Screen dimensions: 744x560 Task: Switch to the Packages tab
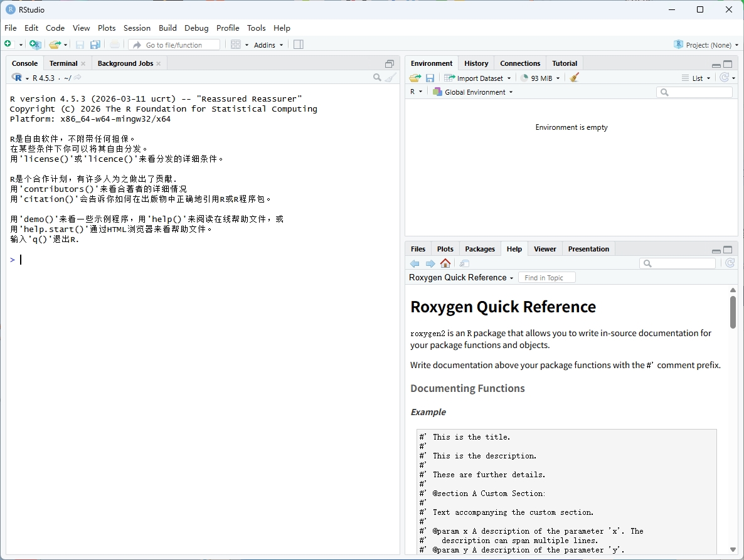pyautogui.click(x=479, y=248)
